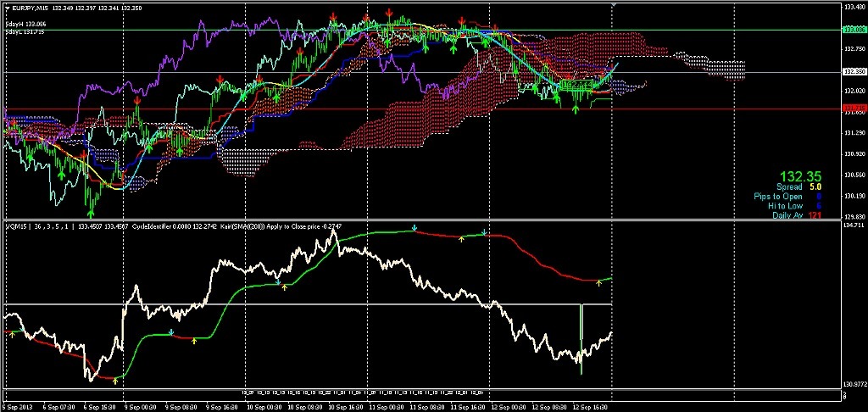Screen dimensions: 868x412
Task: Click the chart shift triangle on top edge
Action: pyautogui.click(x=614, y=4)
